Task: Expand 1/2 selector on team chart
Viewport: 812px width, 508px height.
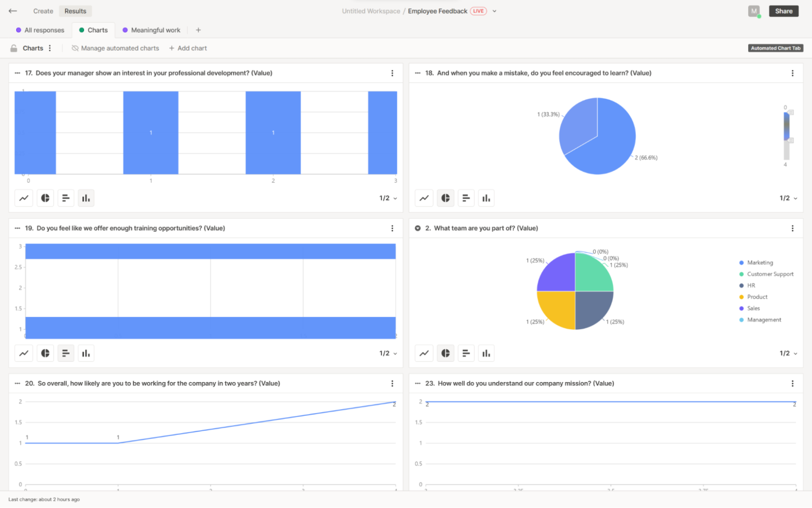Action: point(788,354)
